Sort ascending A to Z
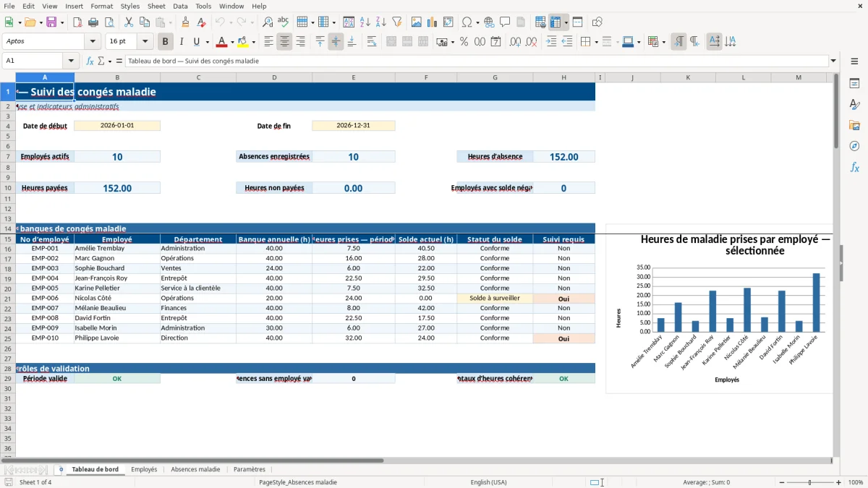Viewport: 868px width, 488px height. [x=365, y=22]
